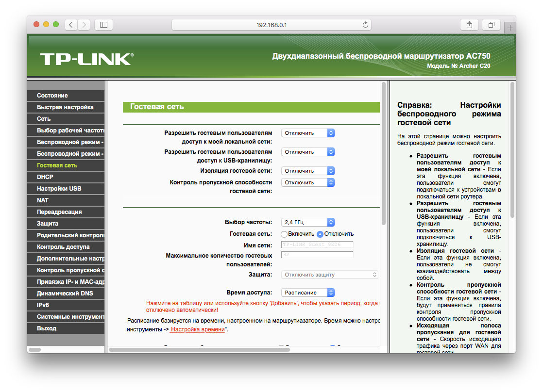Open the NAT menu item

pyautogui.click(x=66, y=200)
